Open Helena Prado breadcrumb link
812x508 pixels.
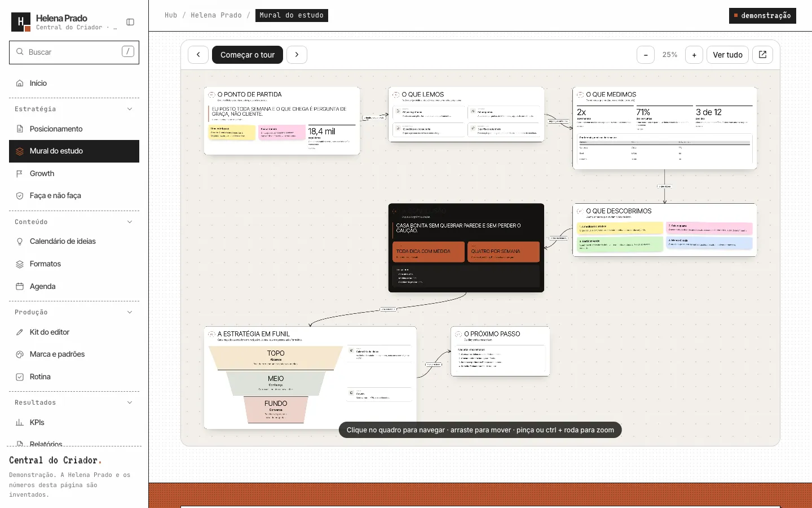(216, 15)
